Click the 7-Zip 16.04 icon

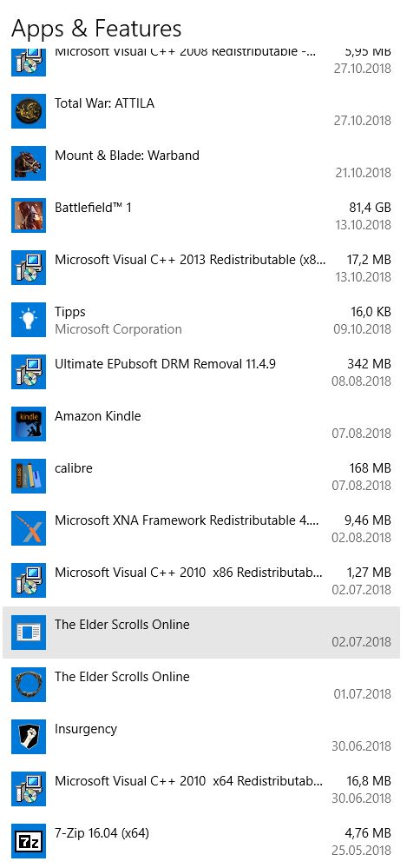(x=28, y=841)
